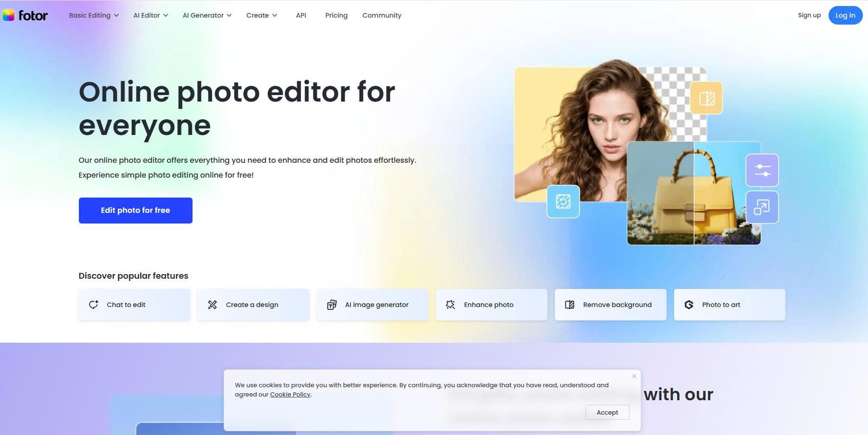This screenshot has height=435, width=868.
Task: Choose the Create a design label
Action: pos(252,305)
